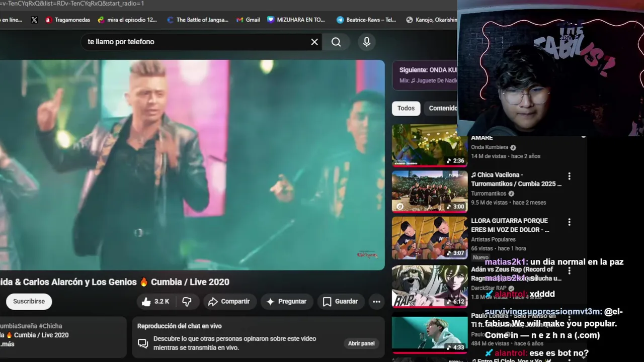Screen dimensions: 644x362
Task: Open options menu for LLORA GUITARRA video
Action: tap(569, 222)
